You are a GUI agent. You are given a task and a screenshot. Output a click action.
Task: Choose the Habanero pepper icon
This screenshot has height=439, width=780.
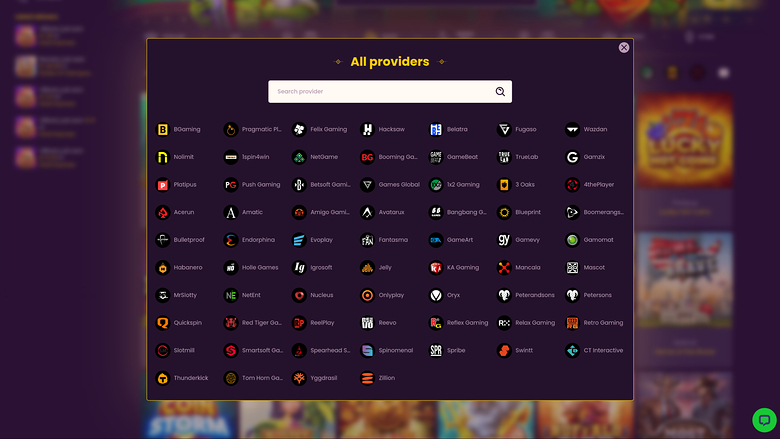[x=163, y=267]
